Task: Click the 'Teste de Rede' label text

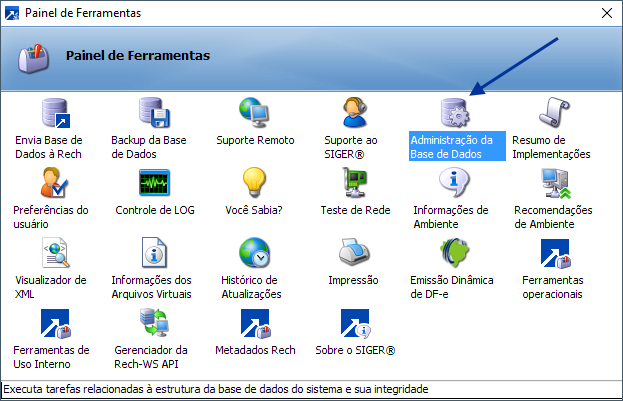Action: pos(355,210)
